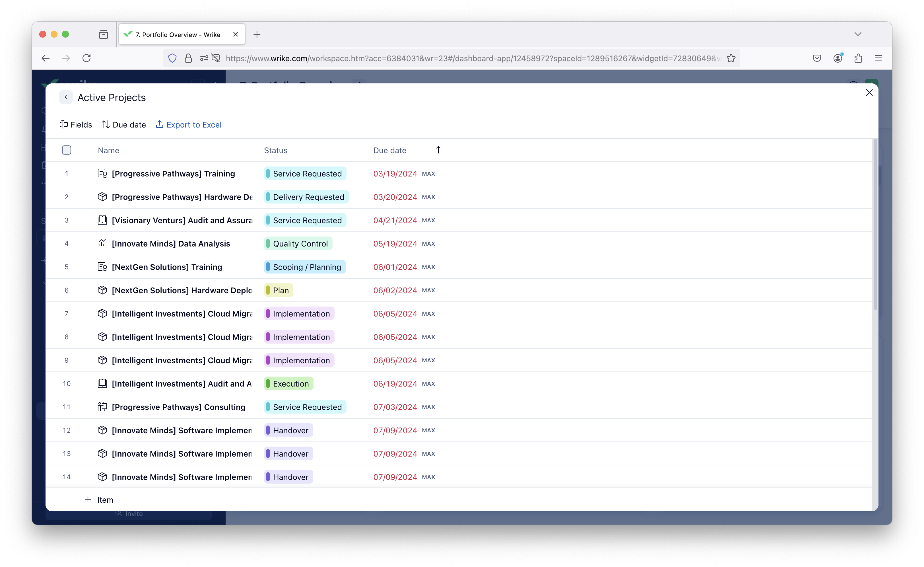Toggle Due date column sort arrow
This screenshot has height=567, width=924.
438,150
